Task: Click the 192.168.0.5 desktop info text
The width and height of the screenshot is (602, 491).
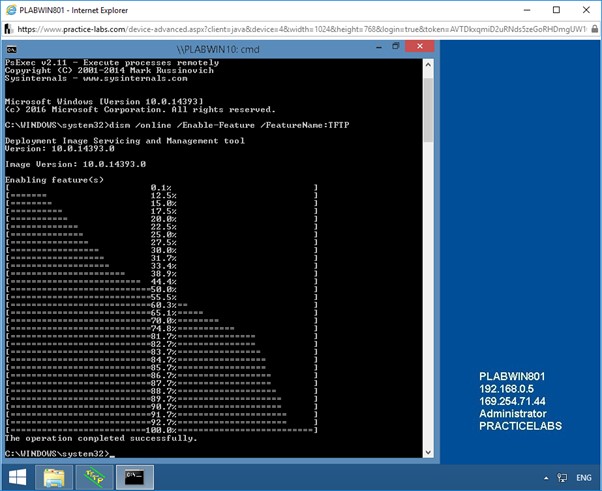Action: tap(506, 389)
